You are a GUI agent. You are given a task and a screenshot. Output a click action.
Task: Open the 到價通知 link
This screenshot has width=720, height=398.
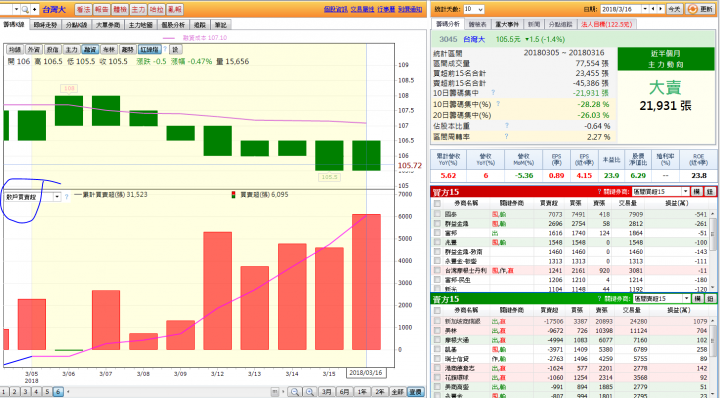(410, 9)
